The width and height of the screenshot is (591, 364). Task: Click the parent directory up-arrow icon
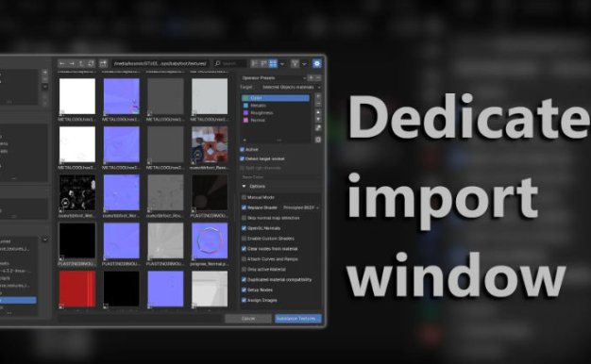[x=81, y=63]
